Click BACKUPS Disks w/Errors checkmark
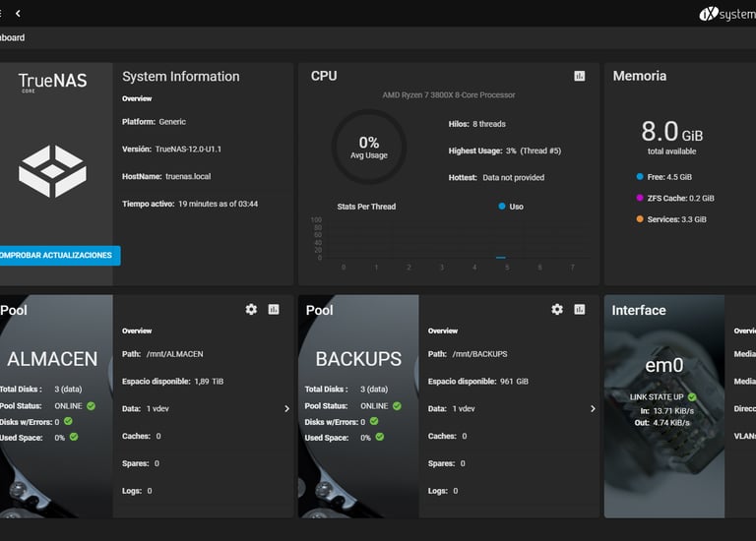Screen dimensions: 756x541 click(x=374, y=422)
